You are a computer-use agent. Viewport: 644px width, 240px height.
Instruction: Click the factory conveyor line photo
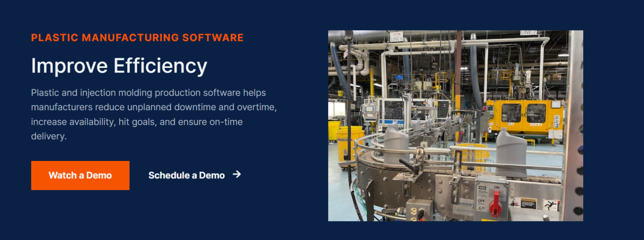tap(455, 125)
